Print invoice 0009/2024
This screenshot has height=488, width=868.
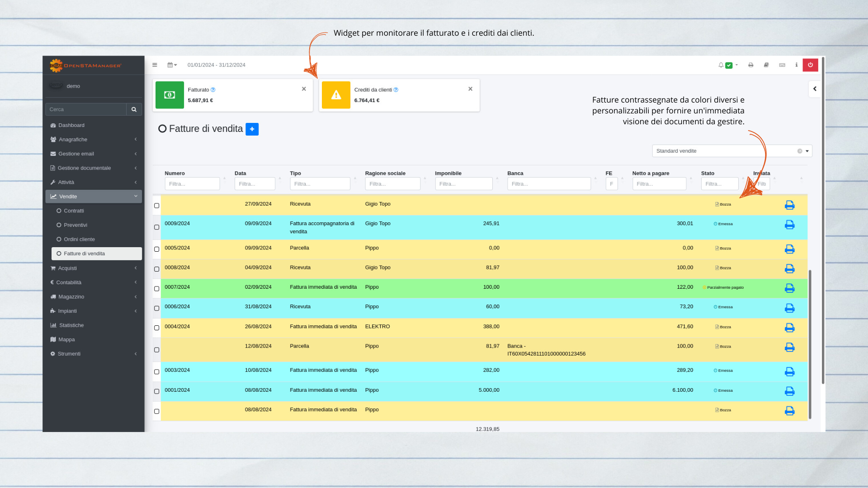(x=789, y=225)
